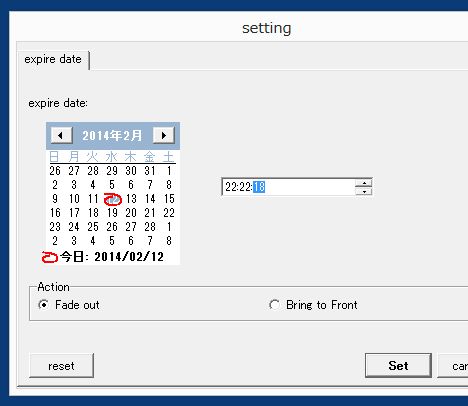This screenshot has height=406, width=468.
Task: Decrease time with spinner down arrow
Action: (364, 191)
